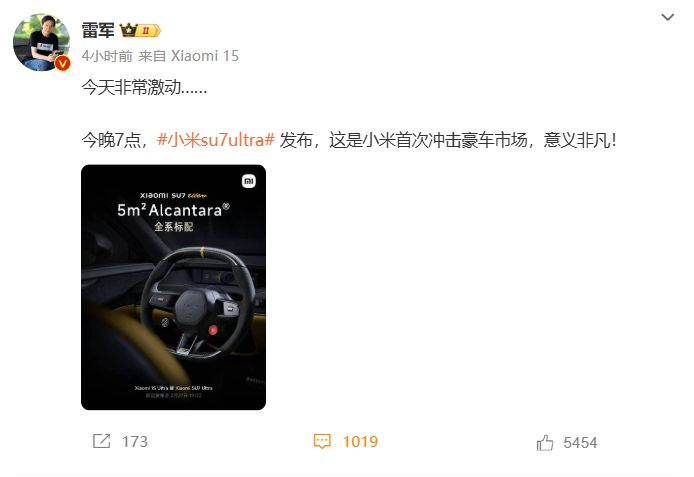Click the crown membership badge
This screenshot has width=694, height=477.
tap(128, 30)
